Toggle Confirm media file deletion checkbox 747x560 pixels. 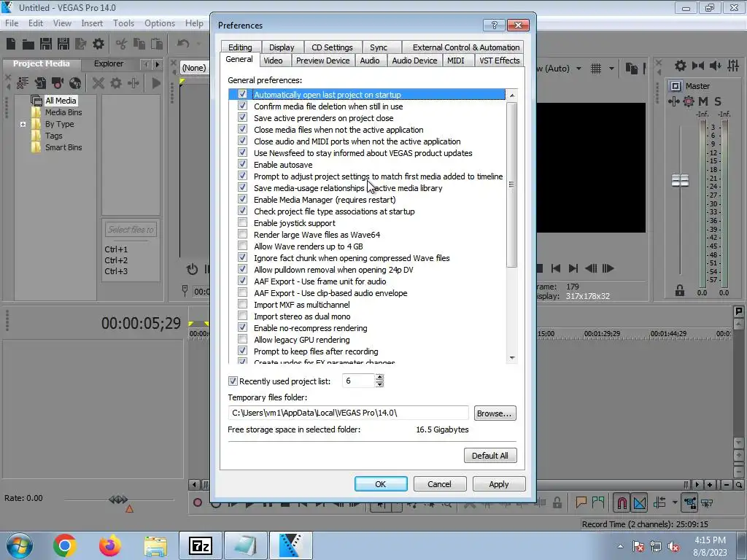tap(242, 106)
